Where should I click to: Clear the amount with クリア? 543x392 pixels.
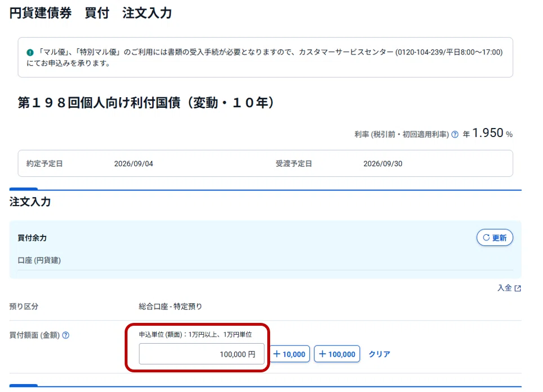tap(379, 354)
